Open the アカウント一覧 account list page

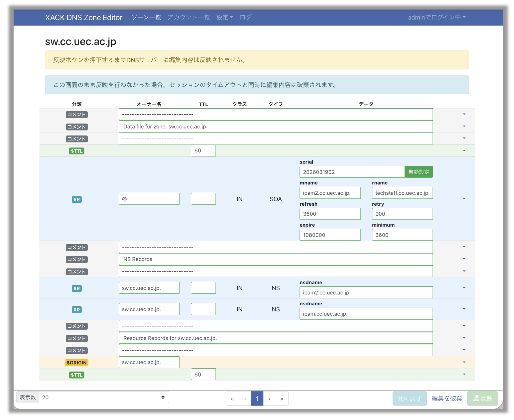tap(188, 17)
